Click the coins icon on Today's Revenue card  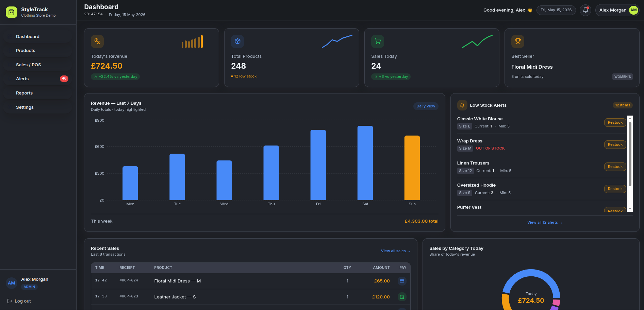[x=97, y=41]
